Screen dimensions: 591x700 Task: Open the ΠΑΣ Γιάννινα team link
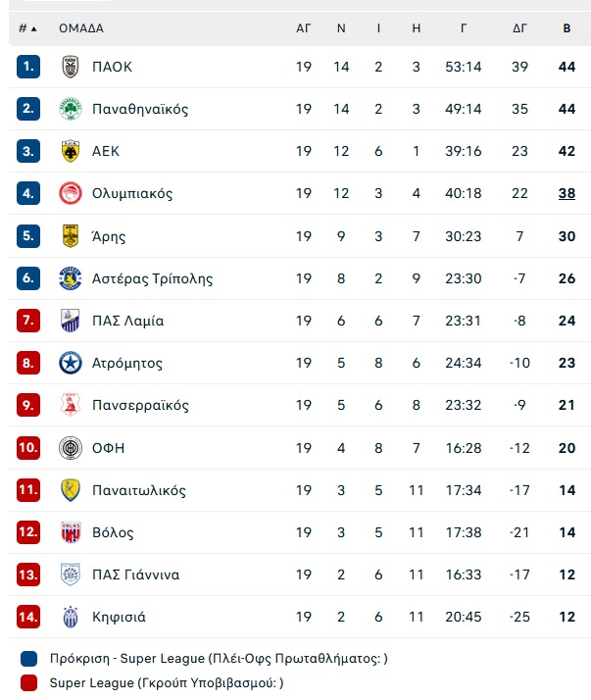[x=135, y=575]
